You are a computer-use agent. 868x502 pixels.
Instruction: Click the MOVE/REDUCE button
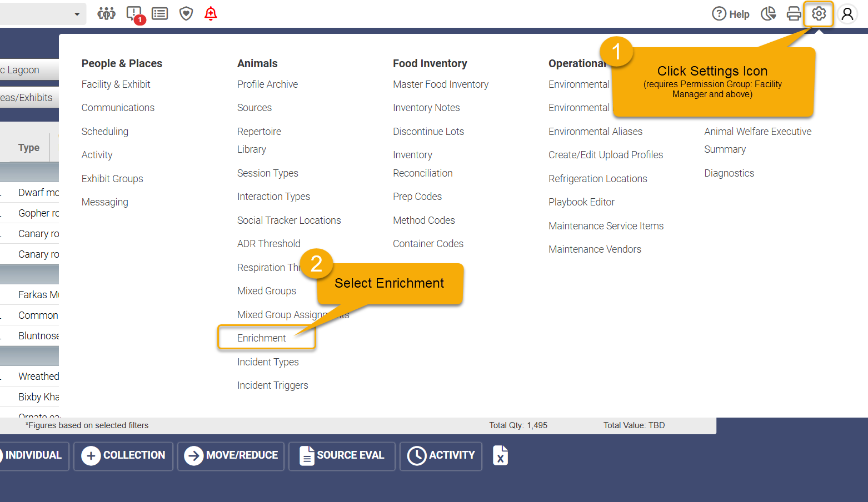tap(231, 456)
